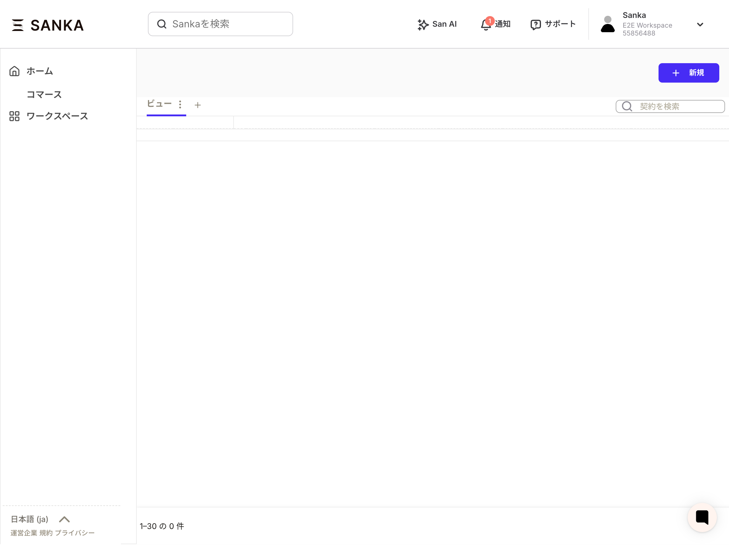Screen dimensions: 729x560
Task: Click the home icon in sidebar
Action: [14, 71]
